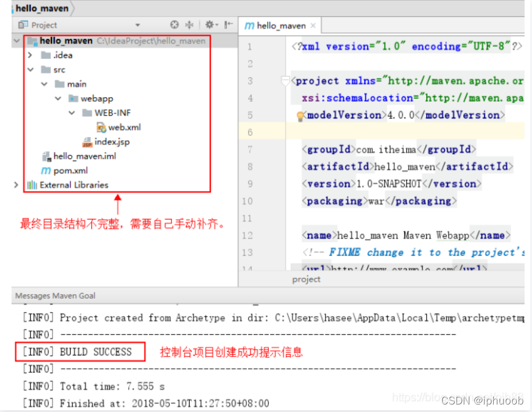Click the hide Project panel icon

pyautogui.click(x=228, y=24)
